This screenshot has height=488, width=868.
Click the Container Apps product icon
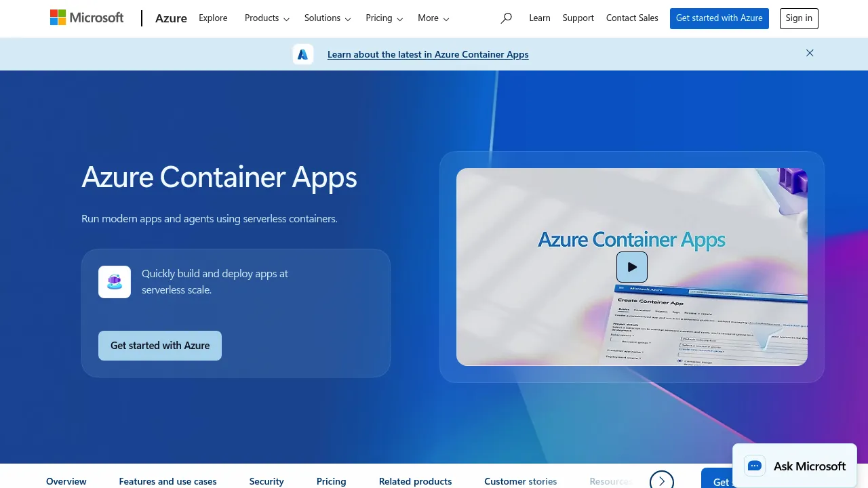[x=115, y=282]
